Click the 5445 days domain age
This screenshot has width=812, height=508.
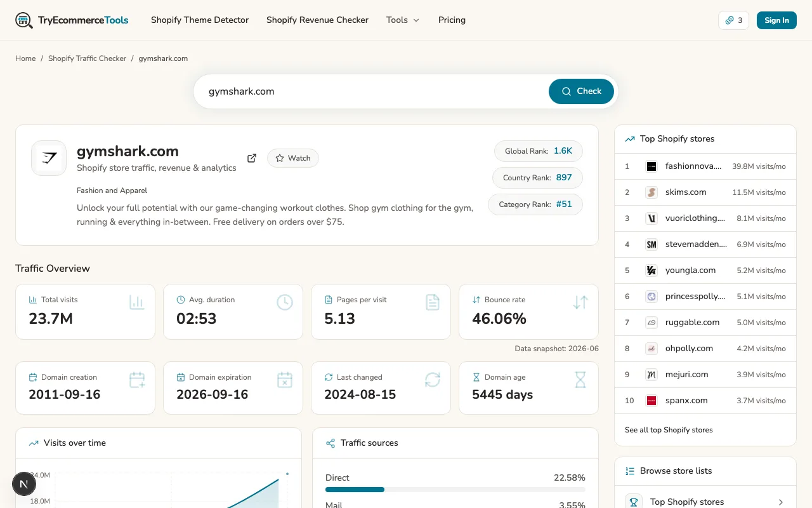(502, 394)
